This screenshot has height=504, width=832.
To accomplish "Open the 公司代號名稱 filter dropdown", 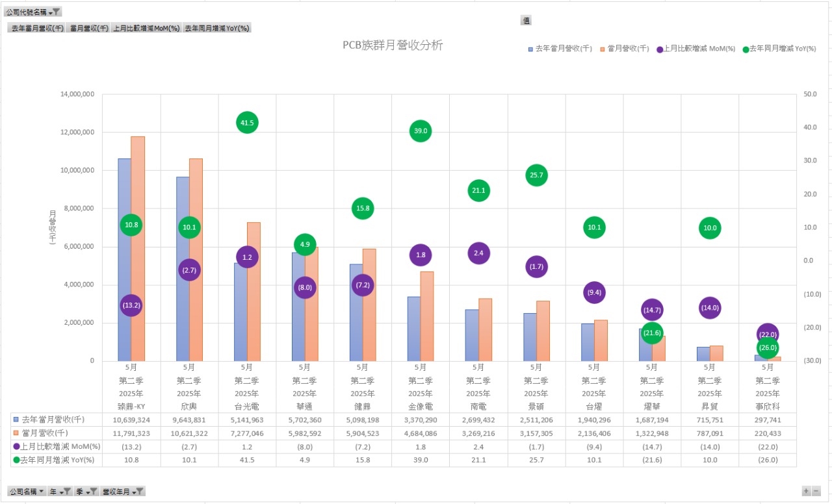I will [x=32, y=12].
